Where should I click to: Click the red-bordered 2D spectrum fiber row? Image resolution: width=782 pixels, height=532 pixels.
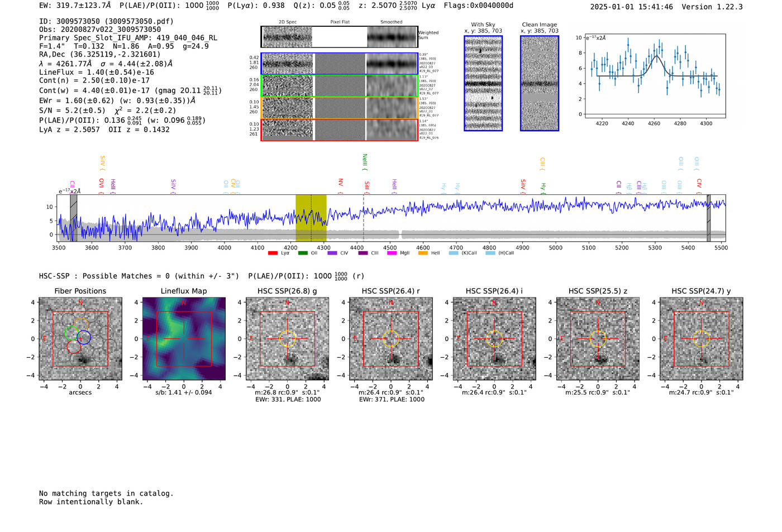340,130
